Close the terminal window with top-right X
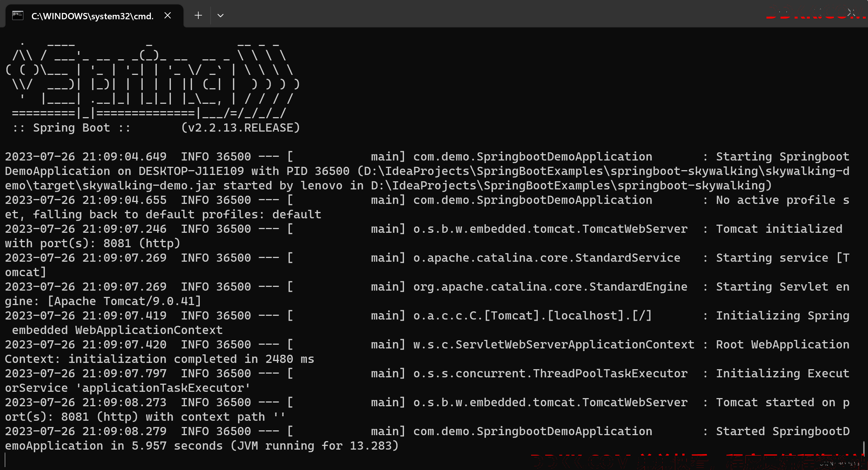The height and width of the screenshot is (470, 868). click(851, 13)
